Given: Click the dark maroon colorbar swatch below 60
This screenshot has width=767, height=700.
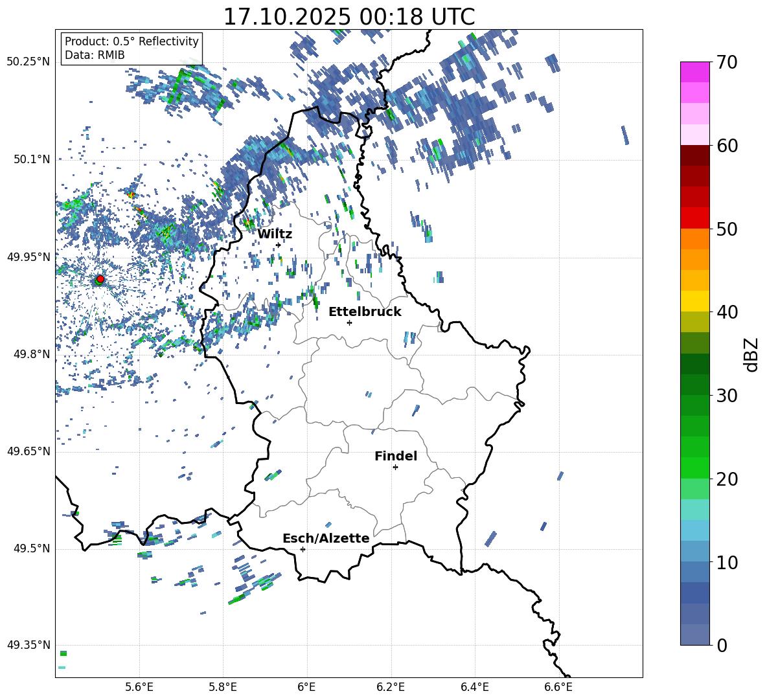Looking at the screenshot, I should click(x=694, y=156).
